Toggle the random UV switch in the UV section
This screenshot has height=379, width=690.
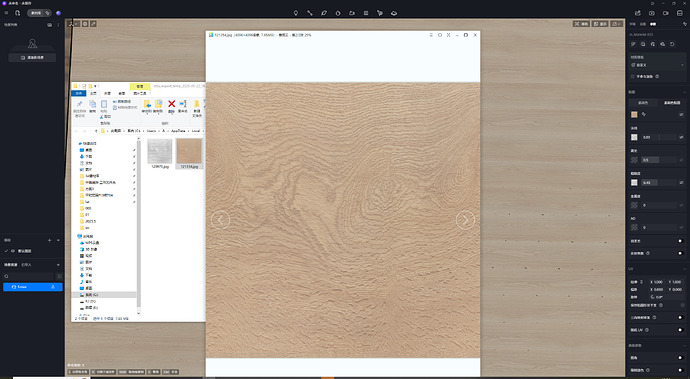pos(680,330)
